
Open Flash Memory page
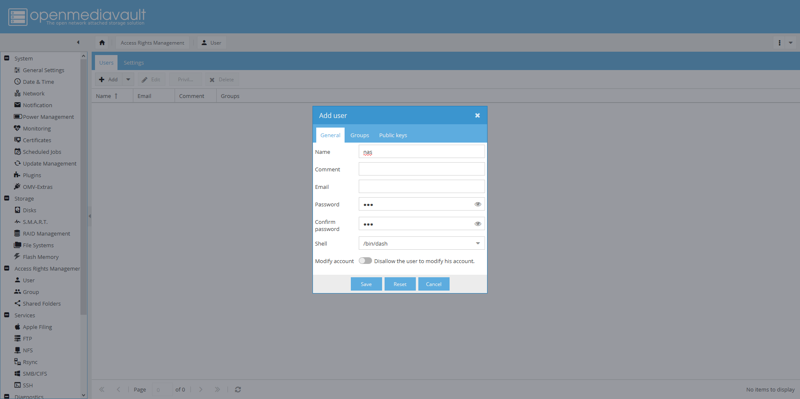click(36, 257)
